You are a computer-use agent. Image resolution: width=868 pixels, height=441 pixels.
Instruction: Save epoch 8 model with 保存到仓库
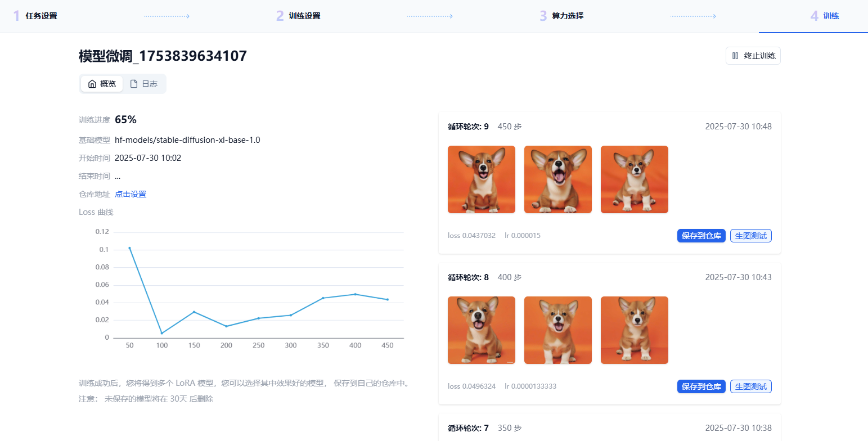[x=701, y=386]
